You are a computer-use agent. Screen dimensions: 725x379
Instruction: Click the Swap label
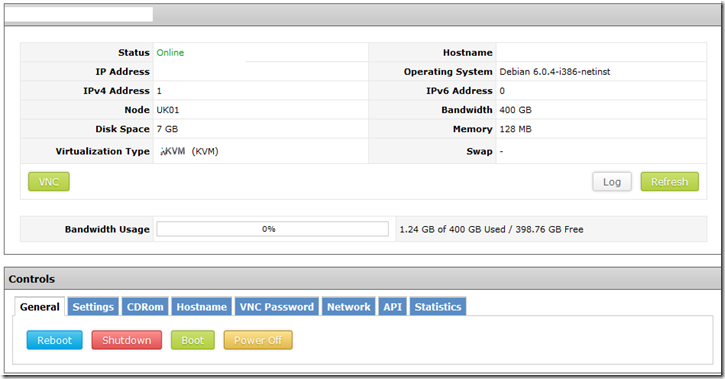pos(479,151)
